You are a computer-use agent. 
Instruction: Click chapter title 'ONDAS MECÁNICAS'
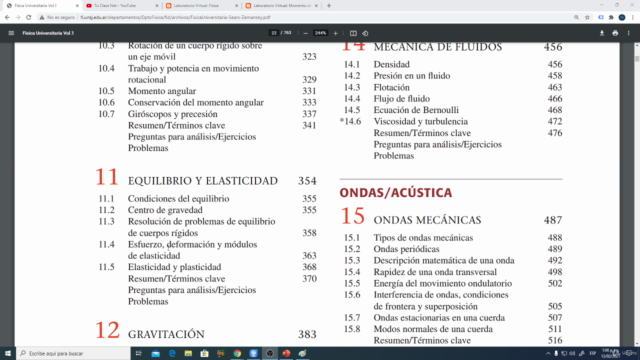(427, 220)
